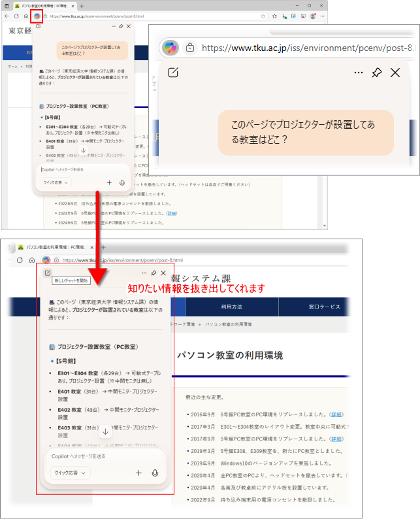Click the URL in the enlarged inset address bar
The width and height of the screenshot is (420, 519).
pyautogui.click(x=308, y=48)
